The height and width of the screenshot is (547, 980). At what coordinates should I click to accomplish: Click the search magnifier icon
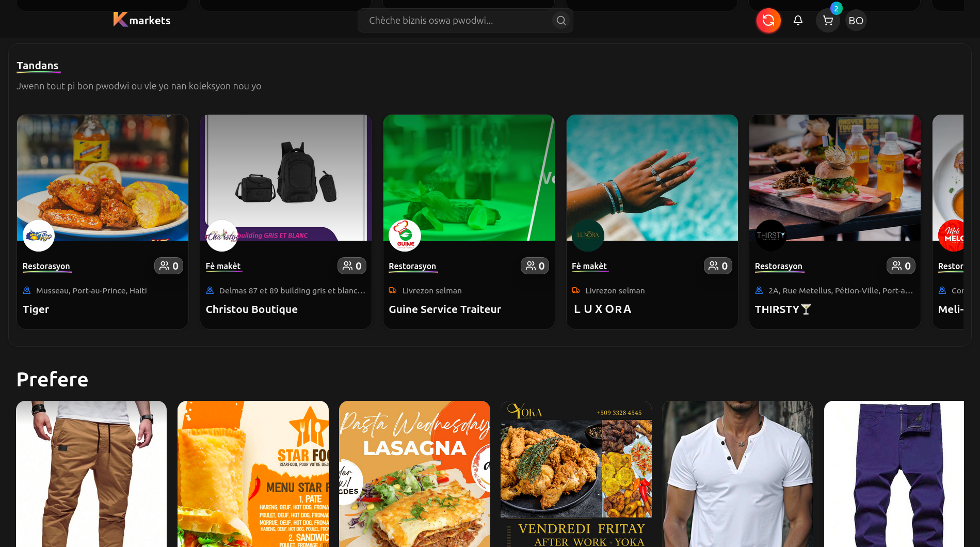tap(561, 21)
